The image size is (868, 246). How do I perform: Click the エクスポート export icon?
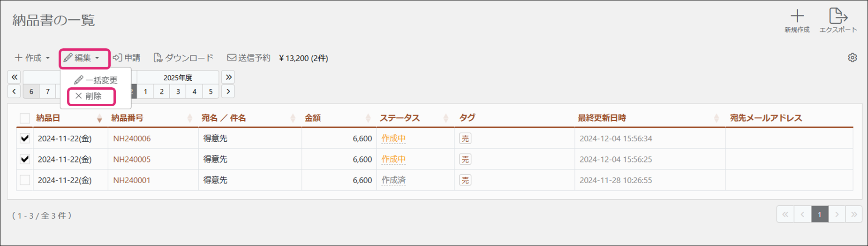tap(838, 16)
